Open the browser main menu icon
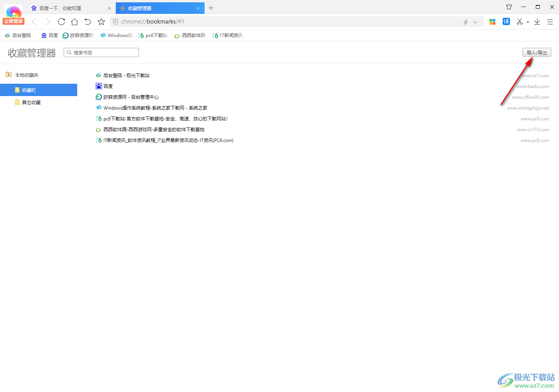Image resolution: width=559 pixels, height=392 pixels. coord(550,22)
